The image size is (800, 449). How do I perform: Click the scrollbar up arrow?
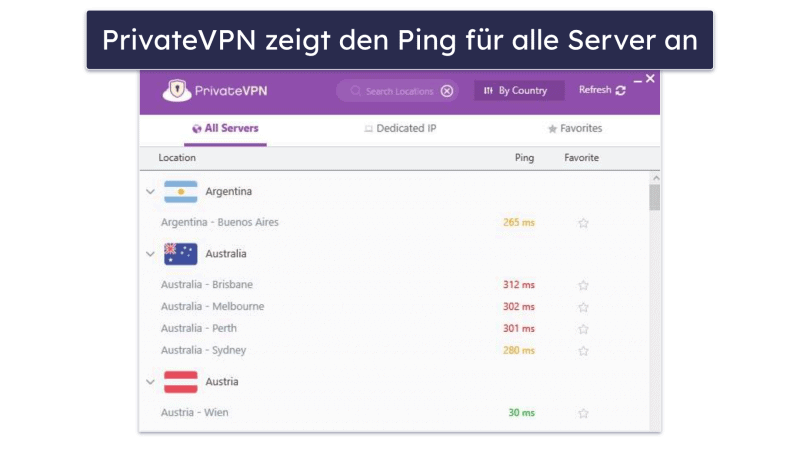656,178
